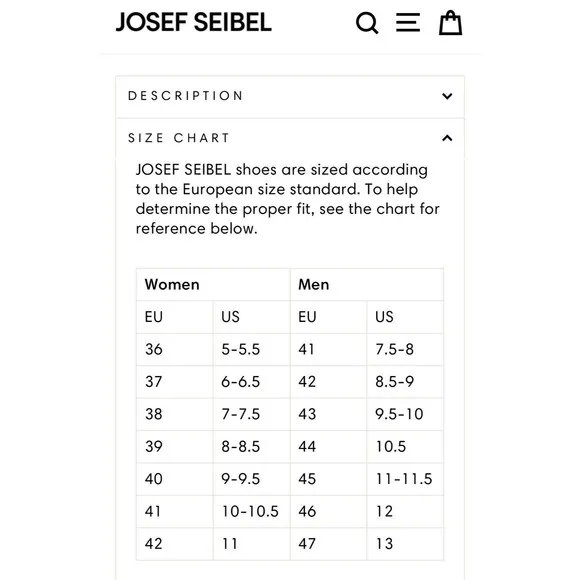Open the hamburger navigation menu

(408, 22)
